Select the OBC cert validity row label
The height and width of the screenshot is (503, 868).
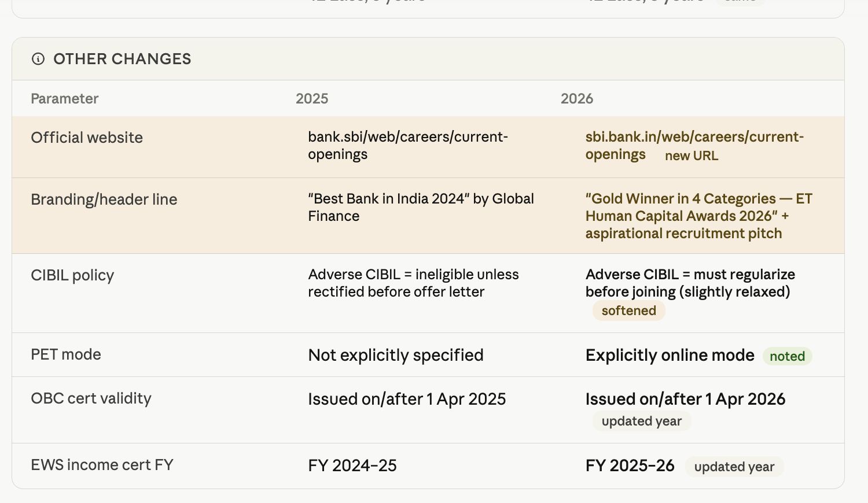coord(91,398)
